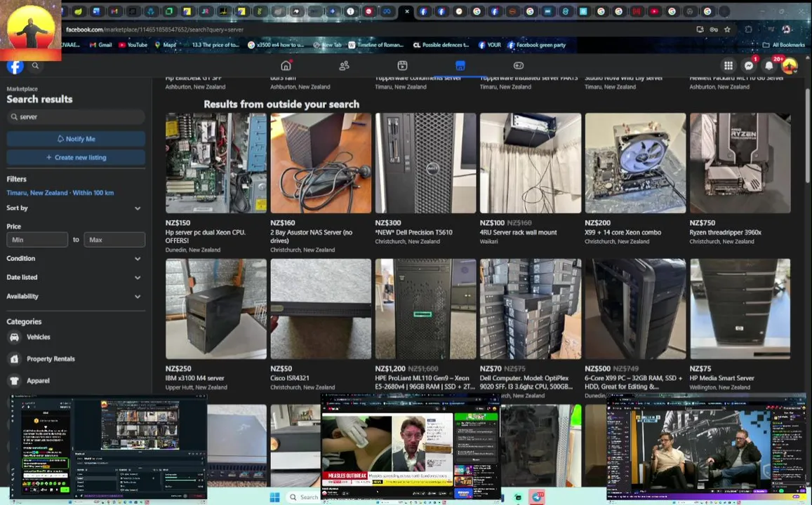Click search magnifier beside Facebook logo

[35, 66]
